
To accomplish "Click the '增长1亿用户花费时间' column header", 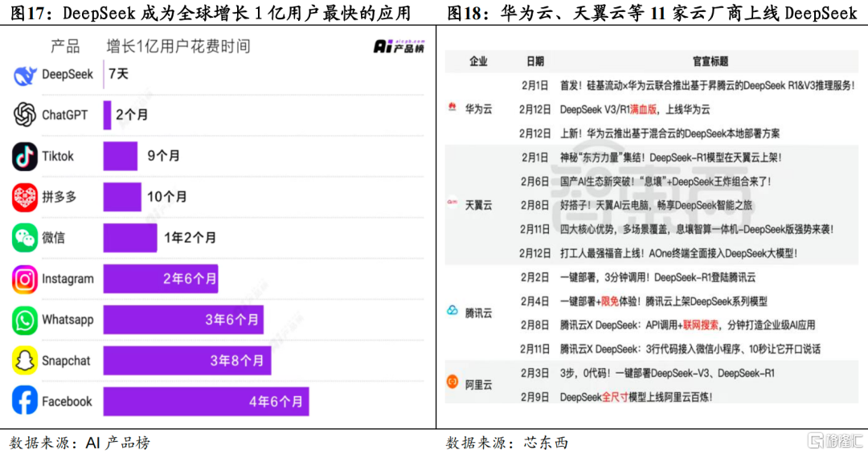I will (x=178, y=47).
